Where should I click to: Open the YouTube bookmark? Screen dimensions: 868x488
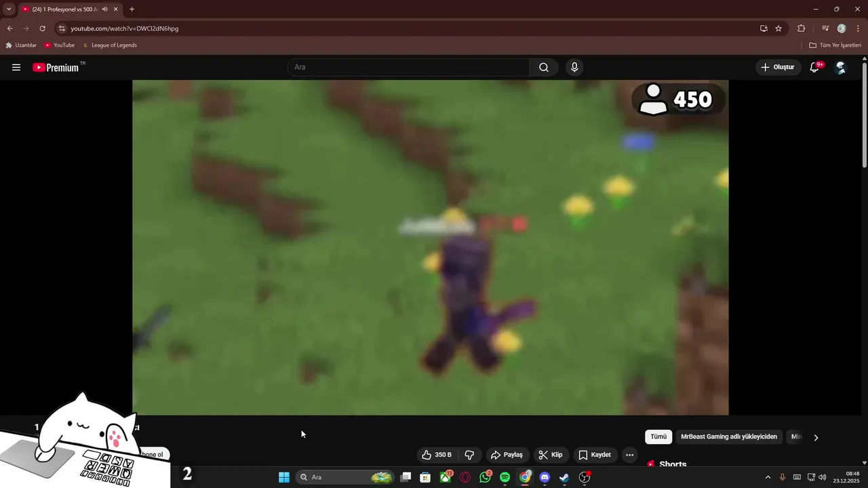(59, 45)
